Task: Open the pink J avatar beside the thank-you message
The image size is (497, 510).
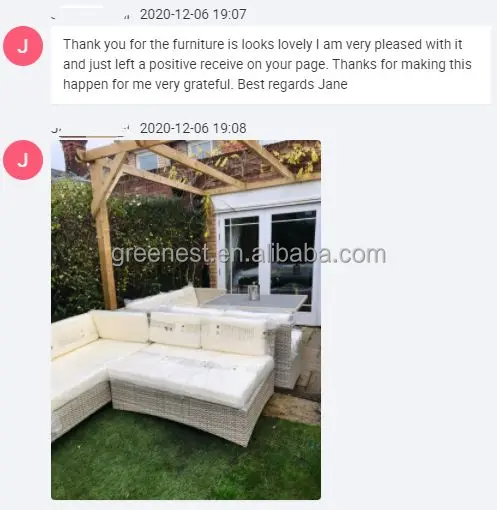Action: pyautogui.click(x=23, y=46)
